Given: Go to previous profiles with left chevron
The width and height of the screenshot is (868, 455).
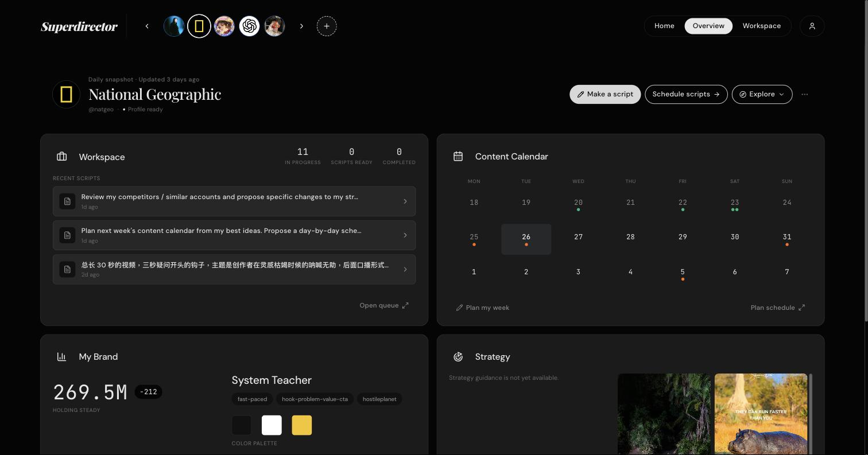Looking at the screenshot, I should [147, 26].
